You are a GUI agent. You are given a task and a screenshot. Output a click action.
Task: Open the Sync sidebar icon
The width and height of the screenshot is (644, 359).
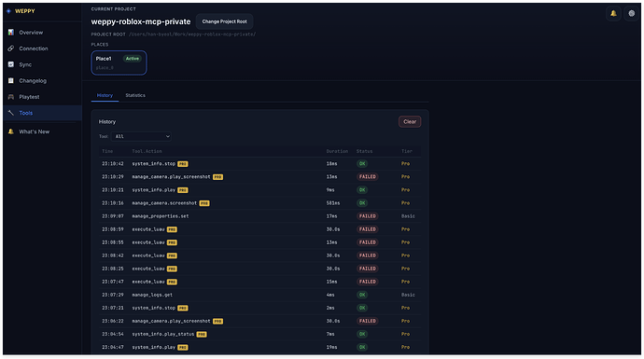pyautogui.click(x=11, y=64)
